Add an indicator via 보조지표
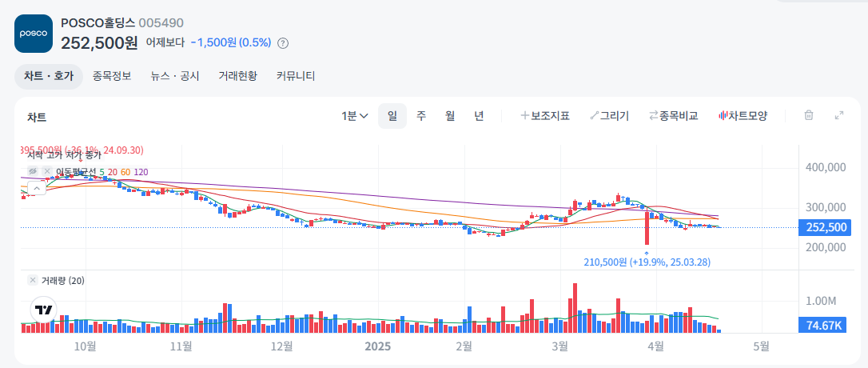 (x=545, y=116)
